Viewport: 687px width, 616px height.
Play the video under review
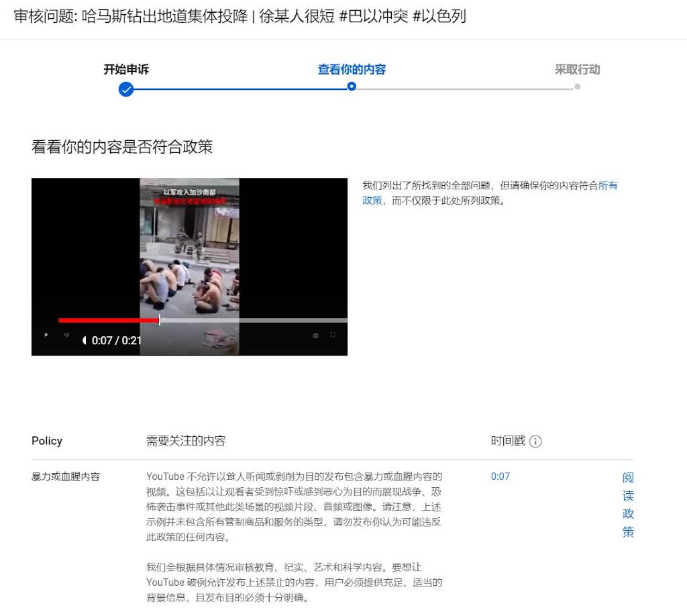[x=46, y=335]
